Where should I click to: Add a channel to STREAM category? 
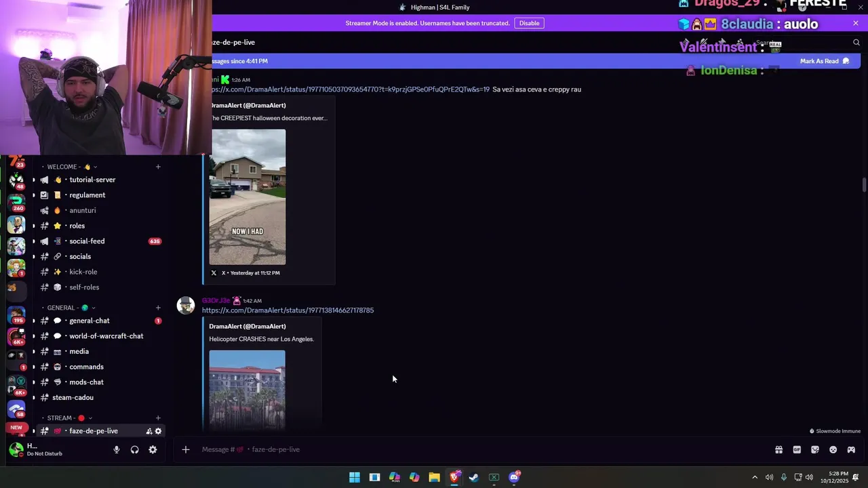[158, 418]
